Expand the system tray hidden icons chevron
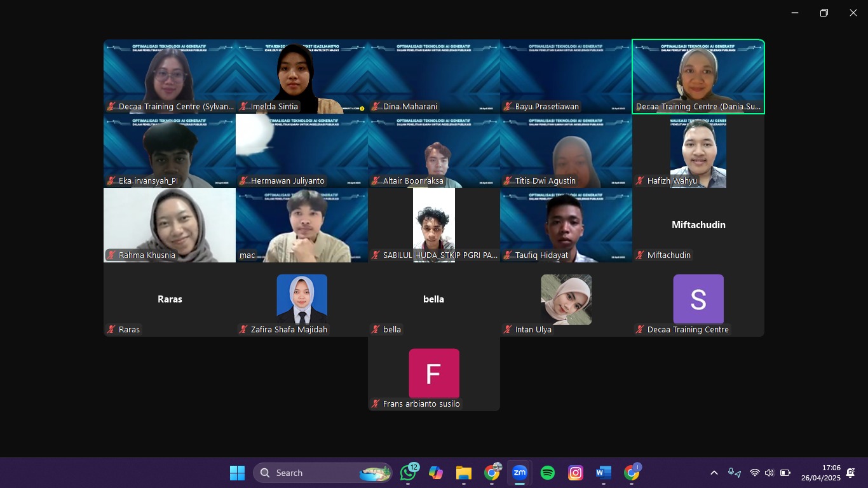The height and width of the screenshot is (488, 868). point(714,473)
